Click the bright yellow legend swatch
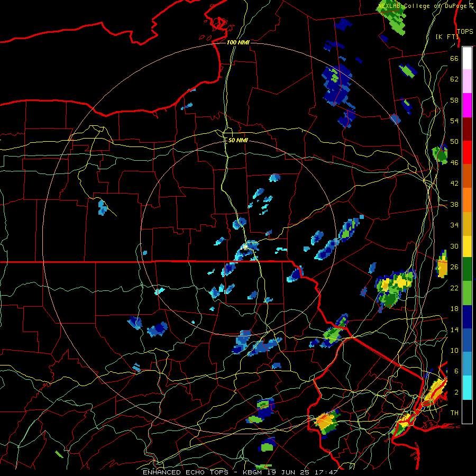 467,246
